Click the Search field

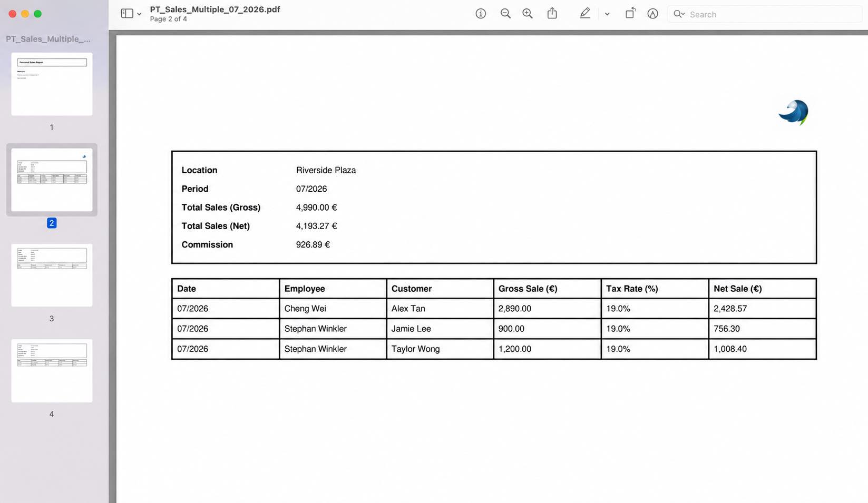764,14
